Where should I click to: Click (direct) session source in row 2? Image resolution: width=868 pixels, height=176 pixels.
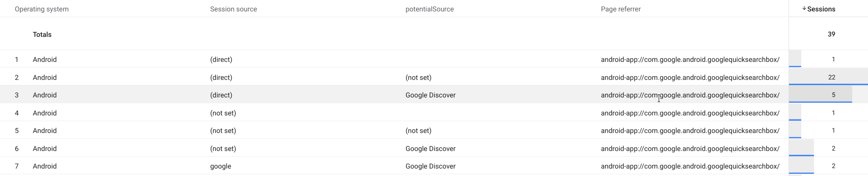(x=221, y=78)
